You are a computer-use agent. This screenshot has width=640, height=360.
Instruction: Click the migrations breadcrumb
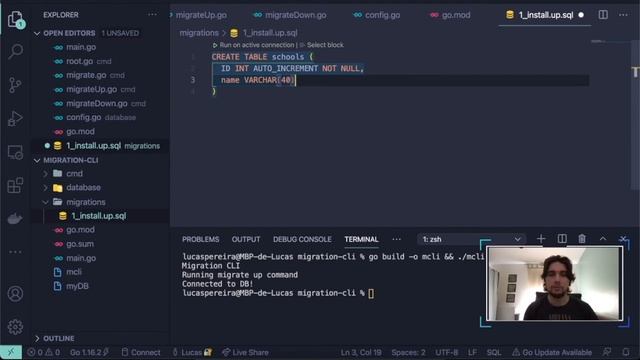[x=199, y=33]
